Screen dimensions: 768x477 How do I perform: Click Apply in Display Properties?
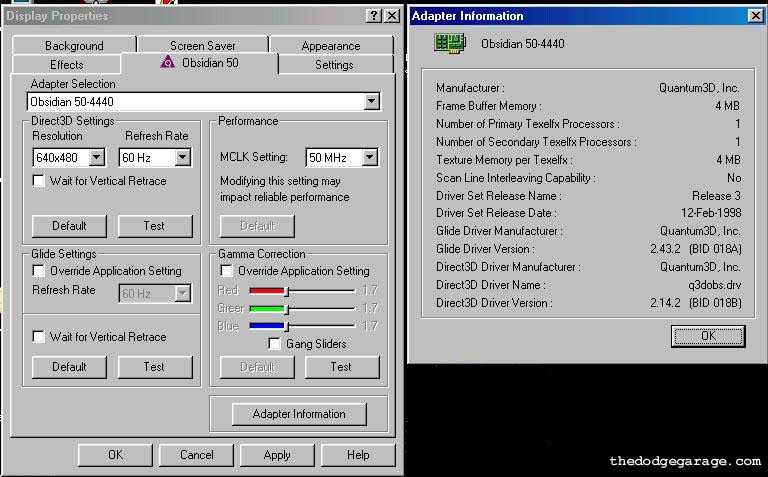click(277, 455)
